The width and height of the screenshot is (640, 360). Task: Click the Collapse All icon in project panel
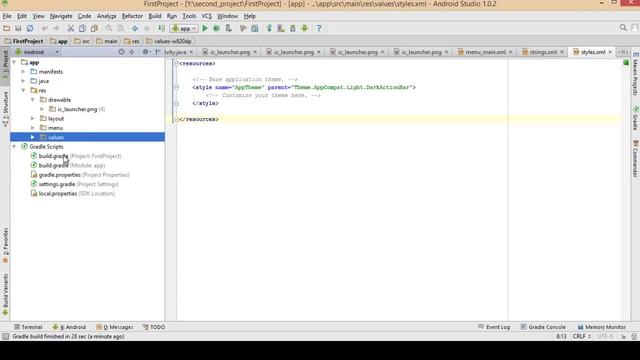click(131, 52)
